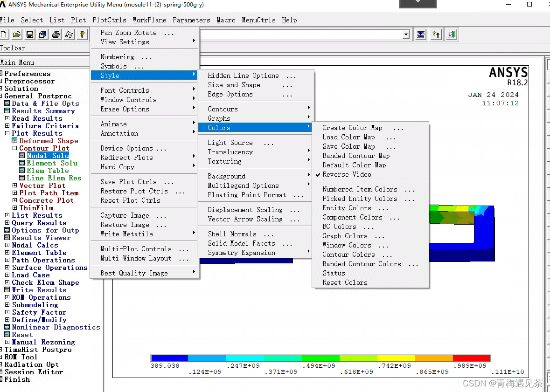This screenshot has height=392, width=550.
Task: Expand the Concrete Plot tree node
Action: (14, 200)
